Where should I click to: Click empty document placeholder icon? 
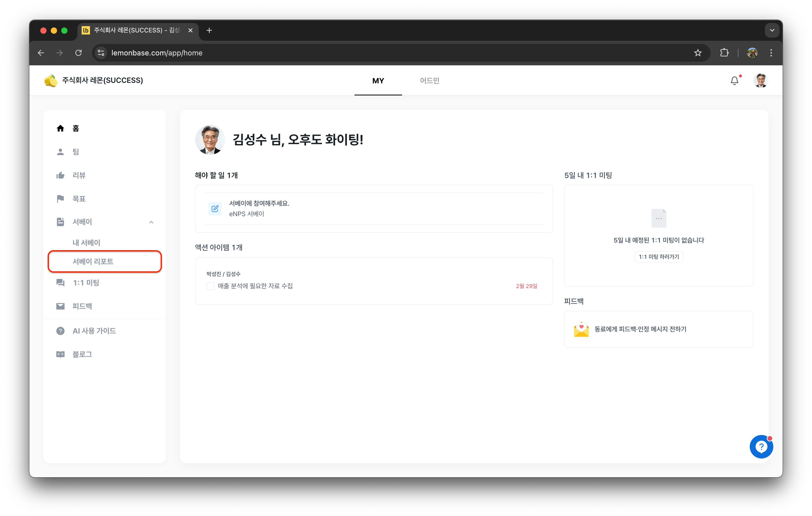[x=658, y=218]
